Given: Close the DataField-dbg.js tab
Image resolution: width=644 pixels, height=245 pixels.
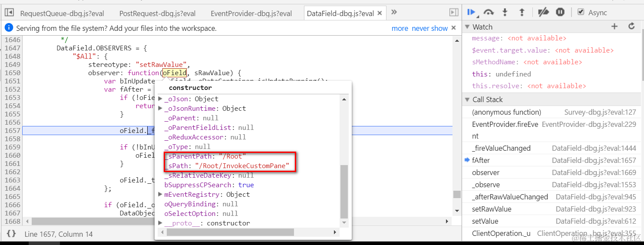Looking at the screenshot, I should 380,13.
